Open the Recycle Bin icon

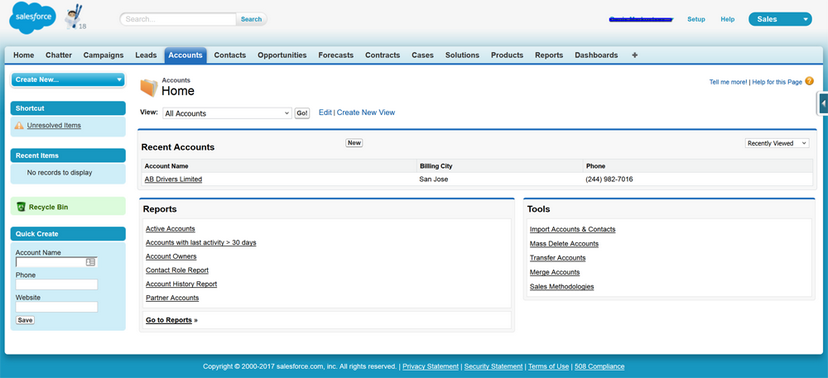(21, 207)
